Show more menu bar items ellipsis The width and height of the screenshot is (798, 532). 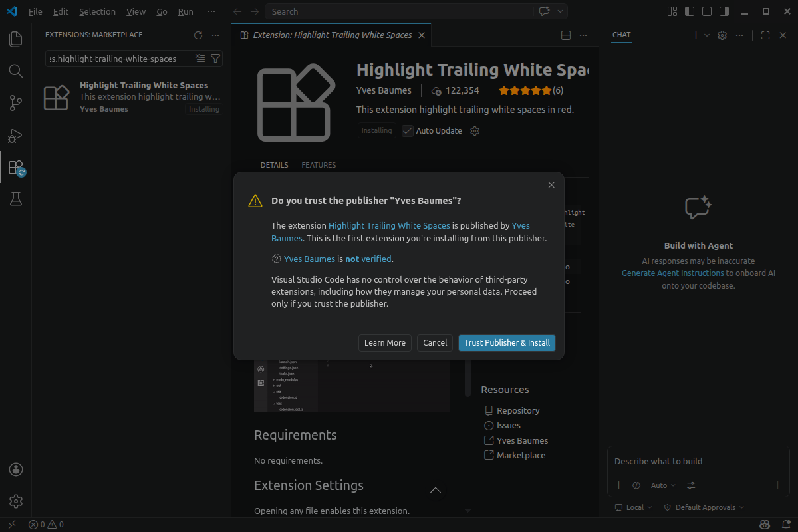tap(211, 11)
